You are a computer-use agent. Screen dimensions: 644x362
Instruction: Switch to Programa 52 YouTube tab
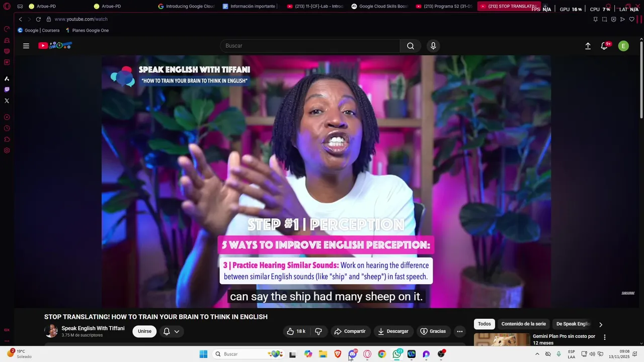point(444,7)
